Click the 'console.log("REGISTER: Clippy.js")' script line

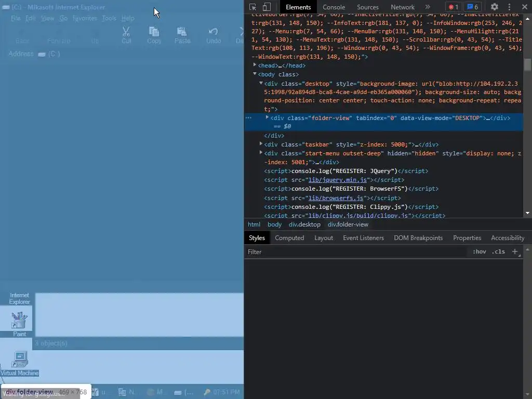(x=350, y=207)
